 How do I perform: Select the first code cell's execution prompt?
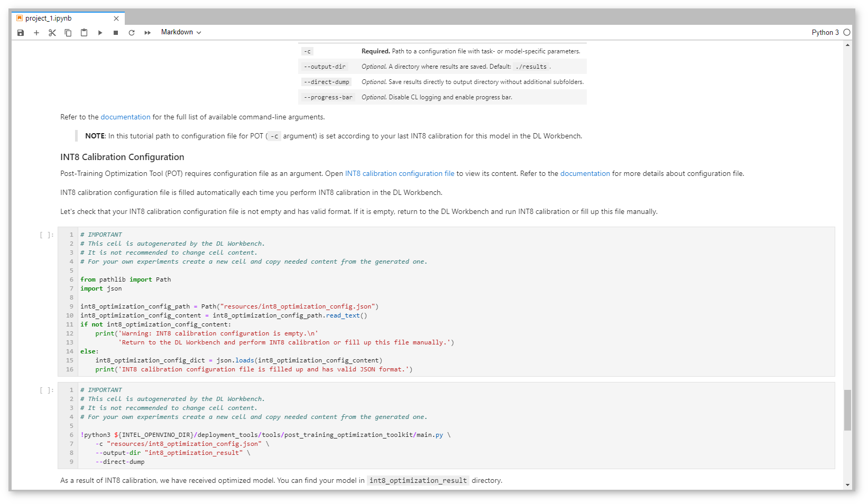click(47, 235)
